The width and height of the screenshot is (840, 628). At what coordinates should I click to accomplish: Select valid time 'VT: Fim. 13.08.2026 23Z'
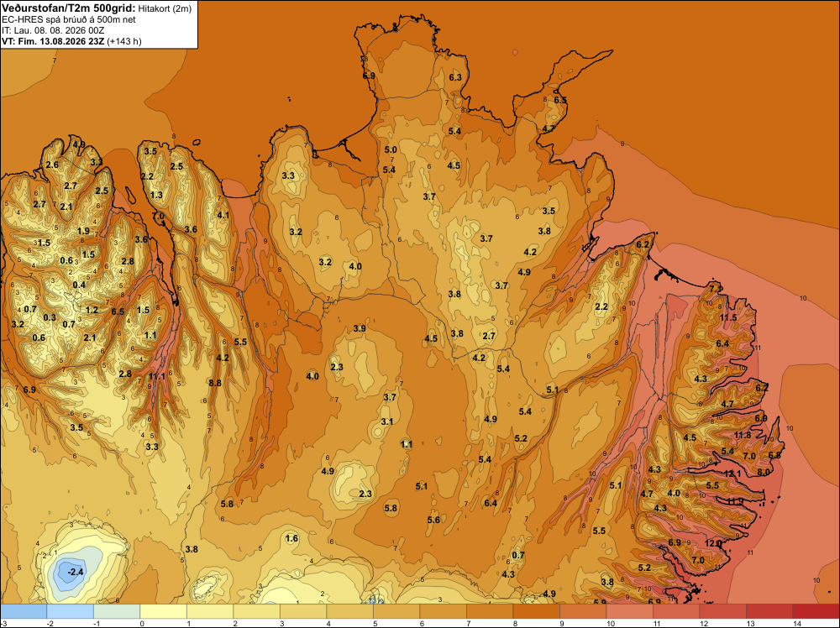click(53, 41)
